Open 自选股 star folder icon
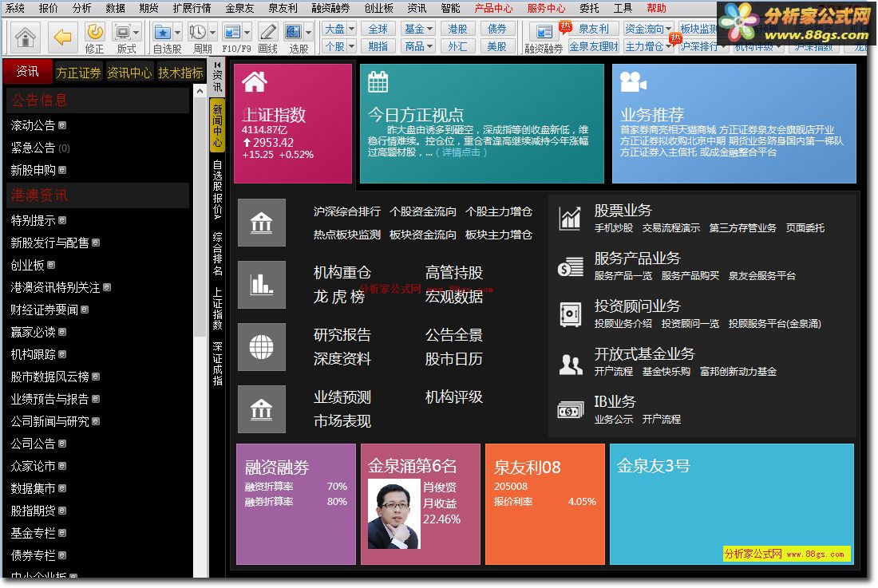 click(x=163, y=32)
